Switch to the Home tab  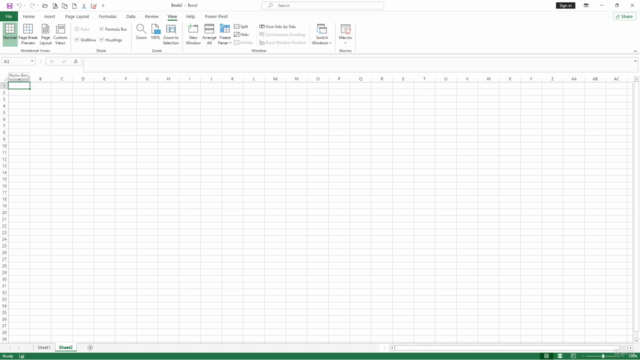29,16
